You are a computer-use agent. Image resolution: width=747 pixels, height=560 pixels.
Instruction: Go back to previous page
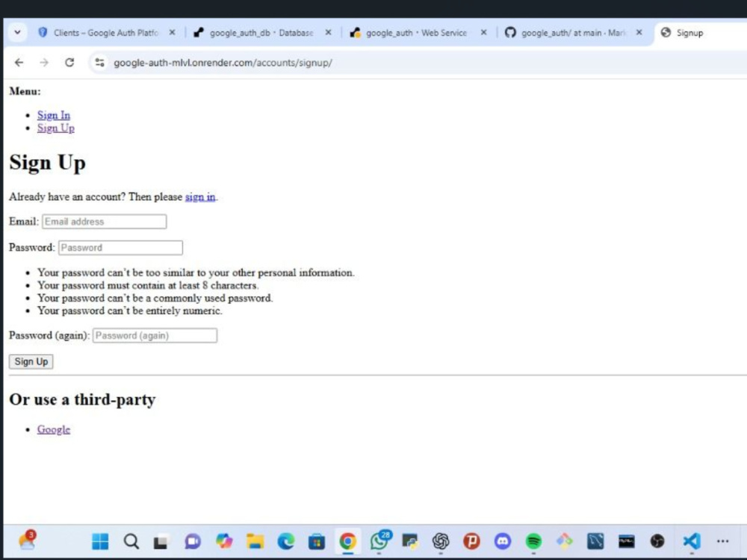pos(19,63)
